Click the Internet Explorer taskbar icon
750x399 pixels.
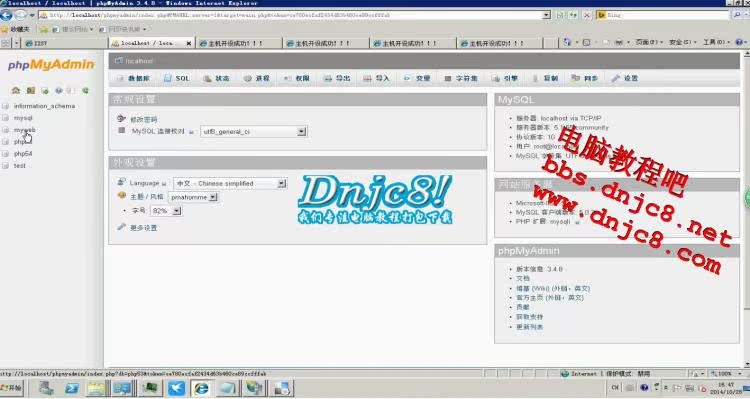tap(201, 388)
